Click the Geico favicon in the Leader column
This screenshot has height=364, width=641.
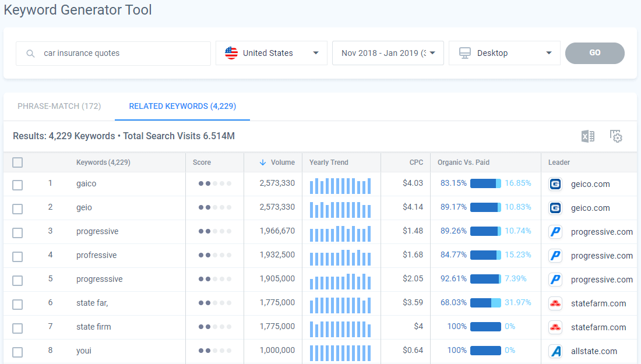coord(555,183)
